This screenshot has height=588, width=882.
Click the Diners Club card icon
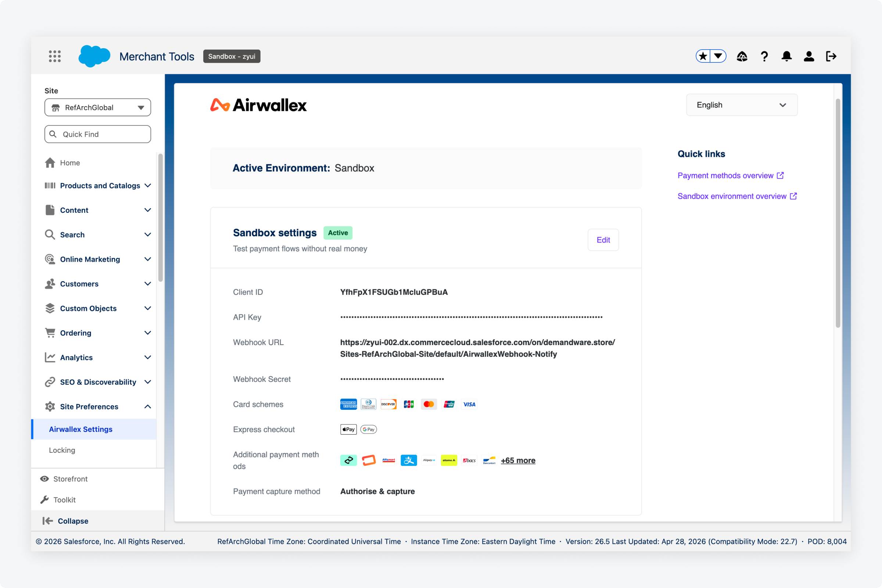tap(368, 404)
